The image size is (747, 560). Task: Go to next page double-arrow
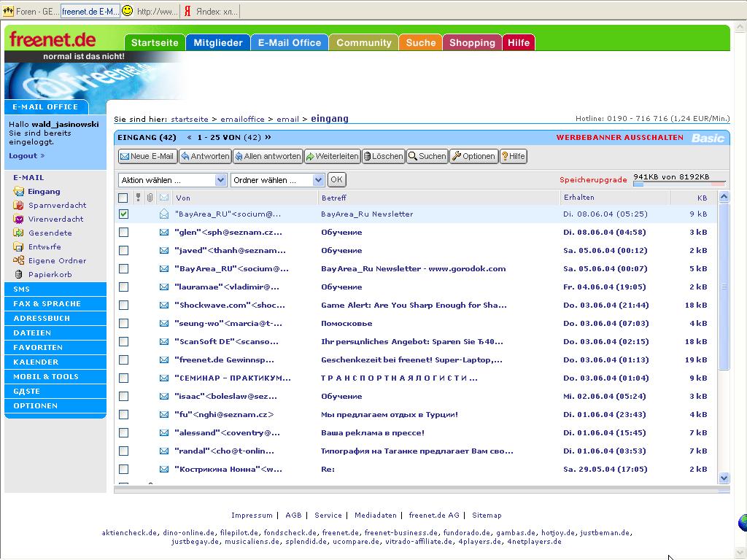click(268, 137)
